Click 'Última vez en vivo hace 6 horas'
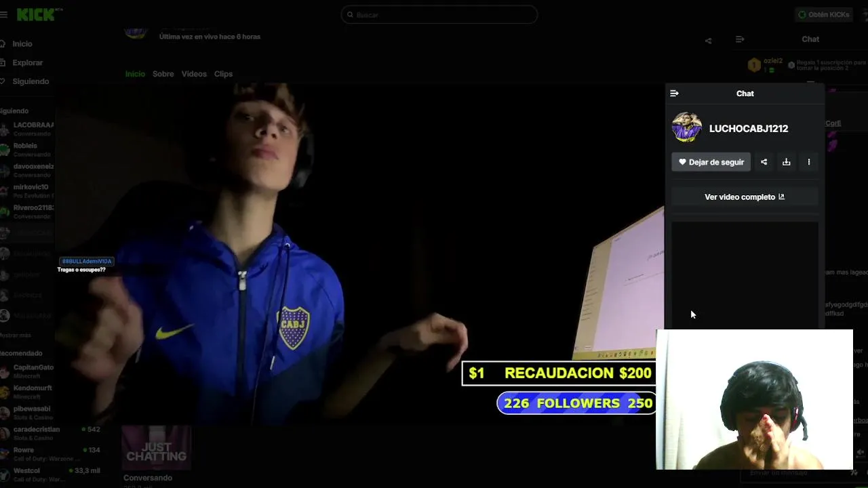The image size is (868, 488). point(210,37)
